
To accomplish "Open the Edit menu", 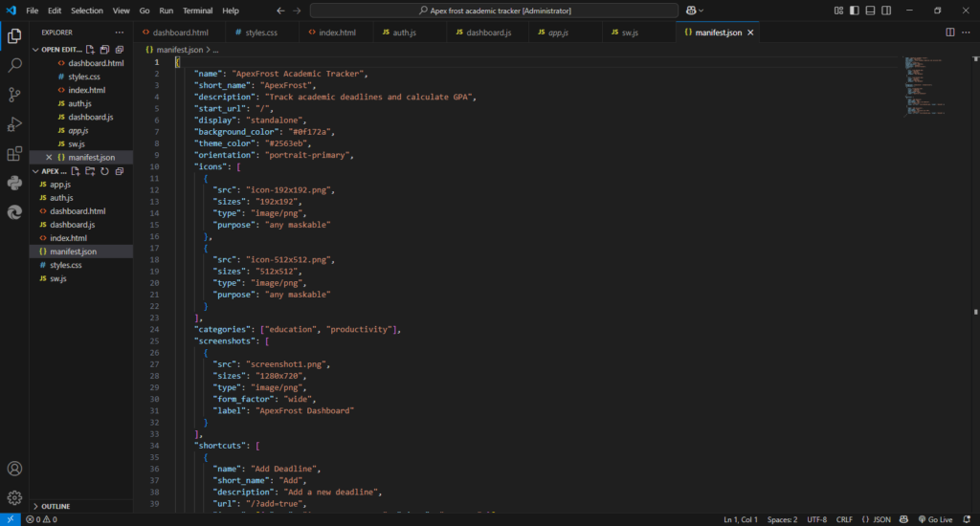I will (55, 11).
